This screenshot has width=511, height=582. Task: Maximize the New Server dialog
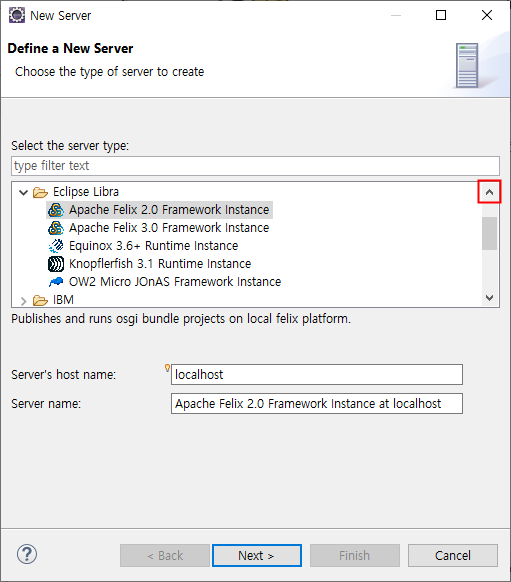[441, 15]
